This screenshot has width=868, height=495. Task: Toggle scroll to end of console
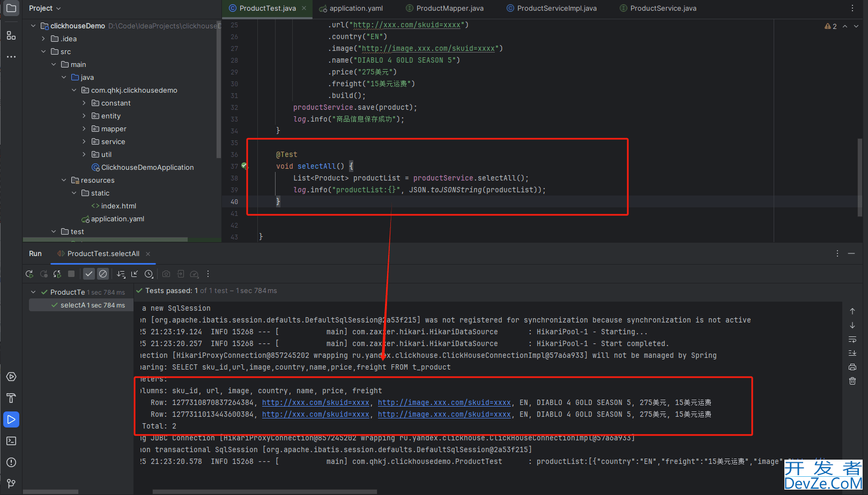852,353
